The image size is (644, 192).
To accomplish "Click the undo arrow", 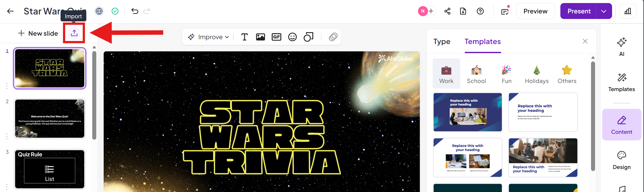I will (135, 11).
